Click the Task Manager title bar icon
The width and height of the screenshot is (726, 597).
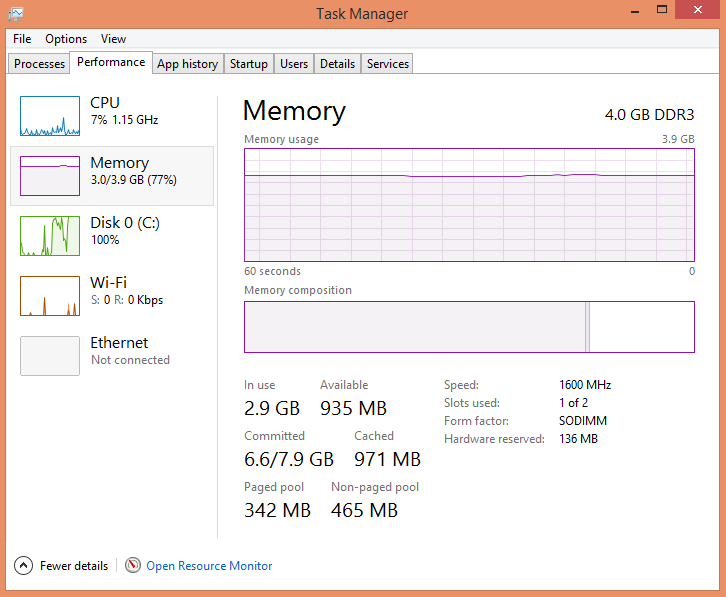[16, 14]
